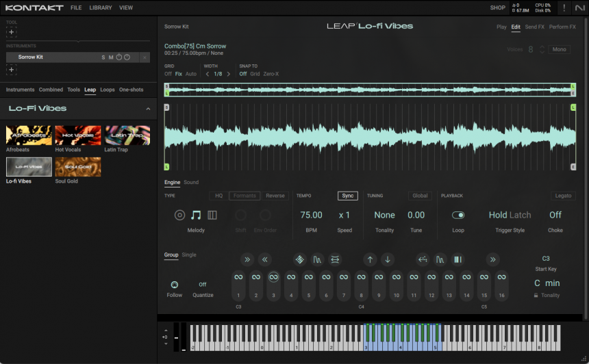The height and width of the screenshot is (364, 589).
Task: Open the One-shots browser tab
Action: pos(131,90)
